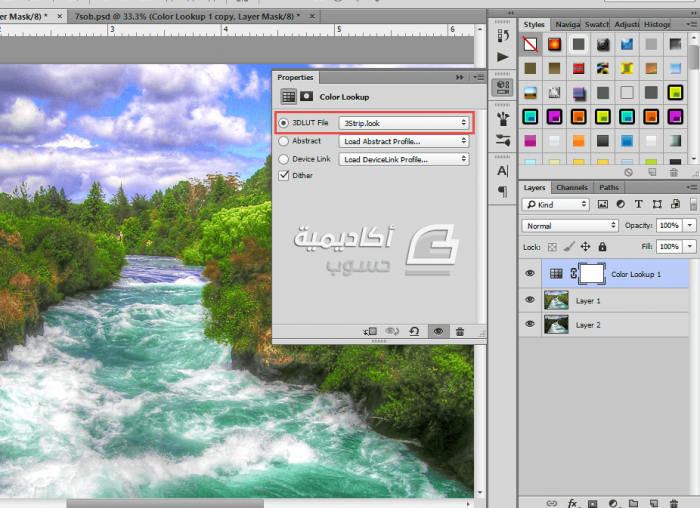Toggle layer visibility in Properties panel footer
The height and width of the screenshot is (508, 700).
(x=438, y=331)
